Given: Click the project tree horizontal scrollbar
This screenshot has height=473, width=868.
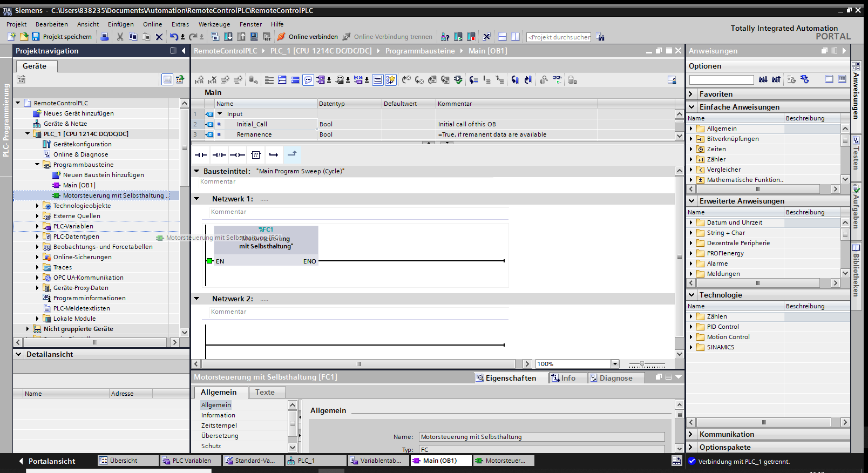Looking at the screenshot, I should (96, 342).
